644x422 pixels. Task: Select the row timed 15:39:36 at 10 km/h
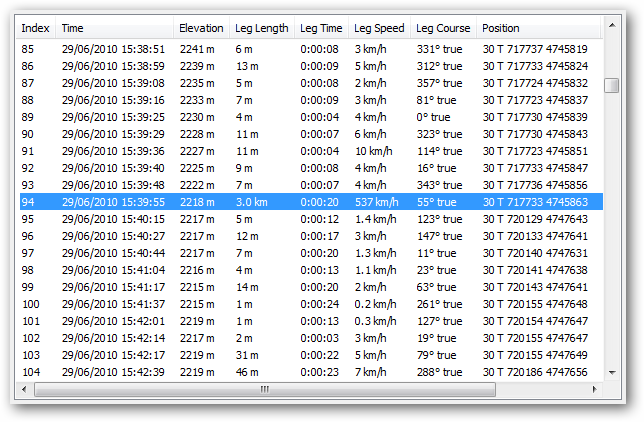click(300, 151)
